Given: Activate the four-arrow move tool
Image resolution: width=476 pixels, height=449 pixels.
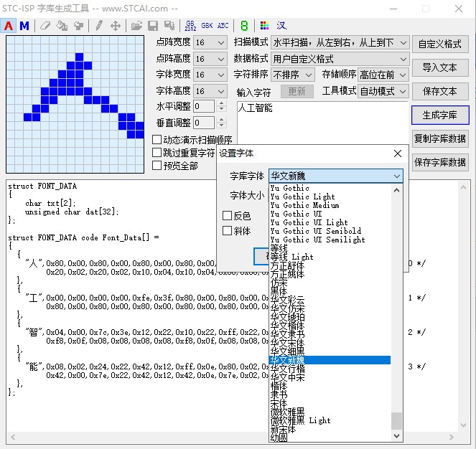Looking at the screenshot, I should (x=116, y=26).
